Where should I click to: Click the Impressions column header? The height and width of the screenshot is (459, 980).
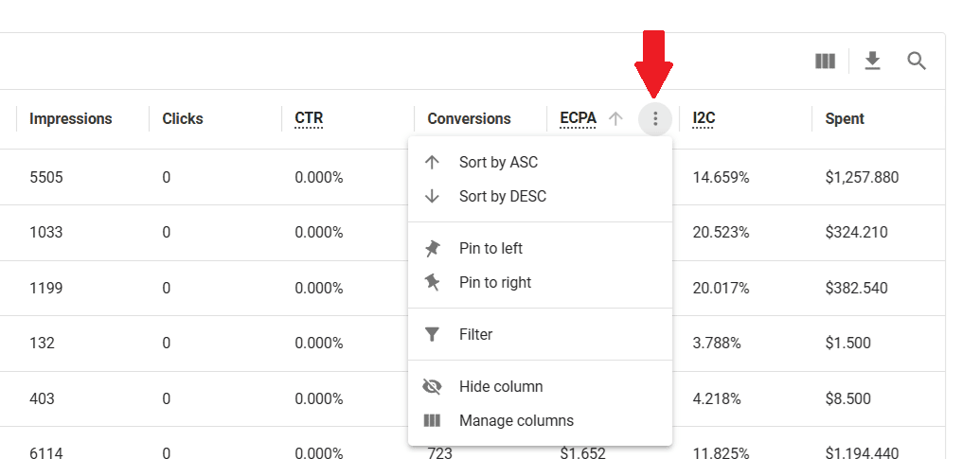[x=71, y=119]
